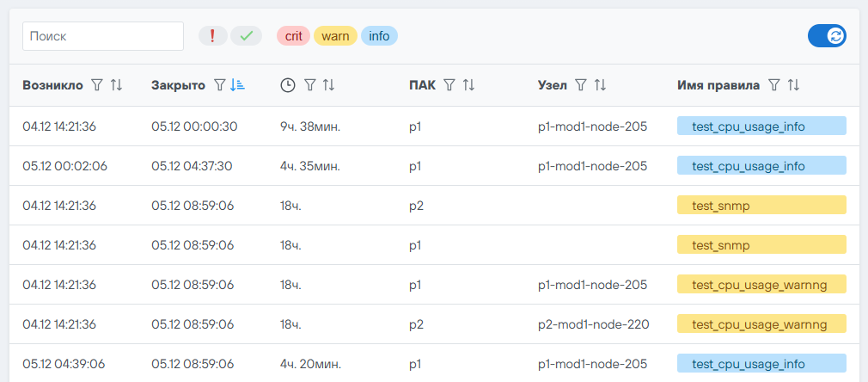
Task: Sort by duration clock column
Action: pos(328,85)
